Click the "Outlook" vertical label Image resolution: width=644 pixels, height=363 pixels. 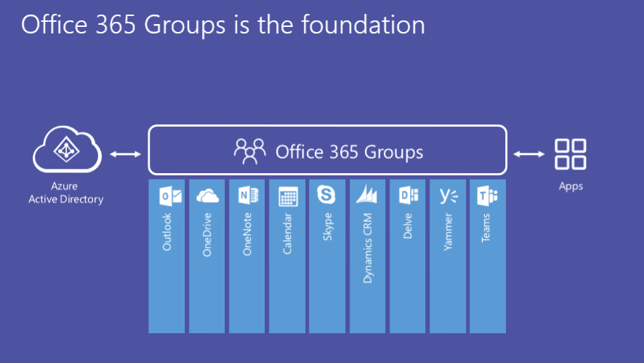pos(166,232)
